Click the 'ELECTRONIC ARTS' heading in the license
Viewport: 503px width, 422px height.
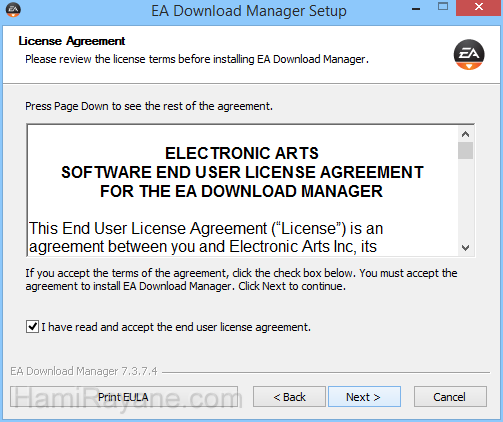tap(242, 153)
